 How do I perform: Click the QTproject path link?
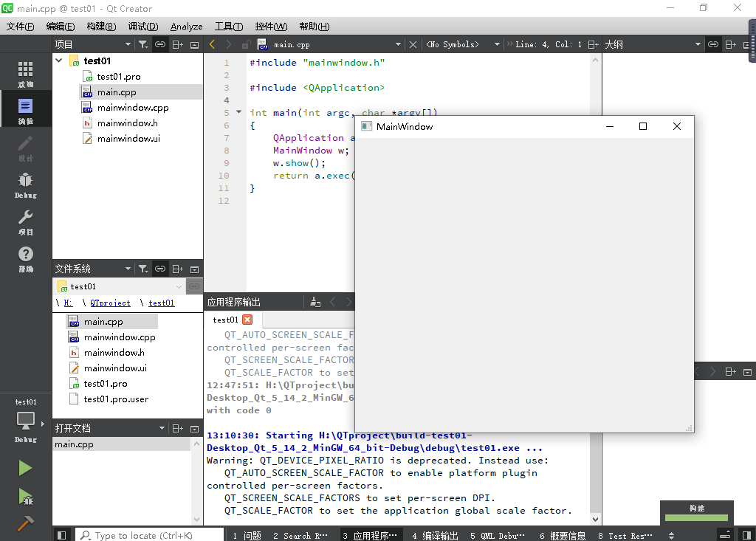point(110,303)
